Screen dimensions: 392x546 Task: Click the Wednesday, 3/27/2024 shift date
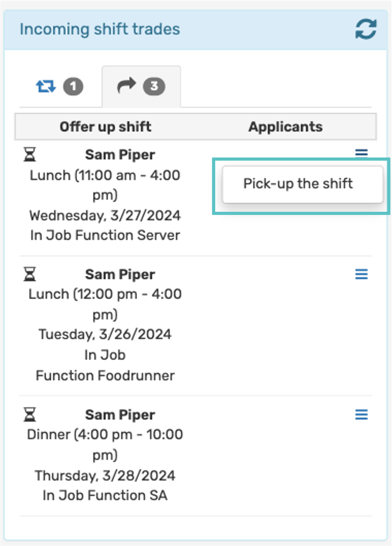(x=105, y=216)
